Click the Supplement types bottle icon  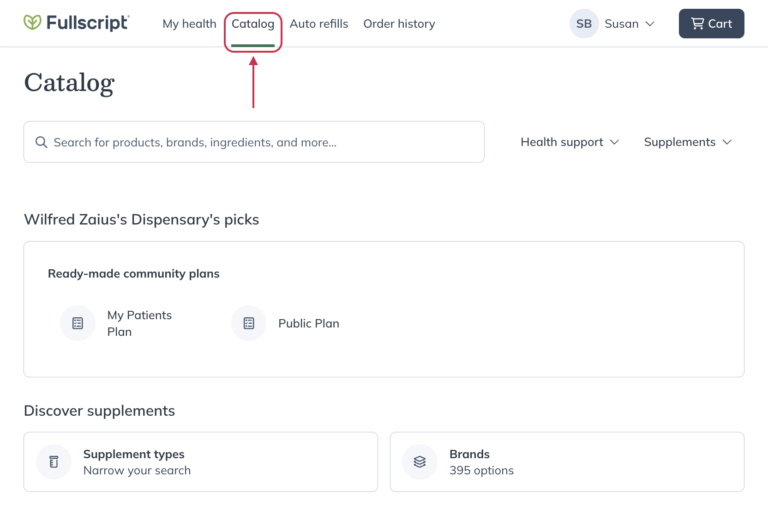(54, 462)
